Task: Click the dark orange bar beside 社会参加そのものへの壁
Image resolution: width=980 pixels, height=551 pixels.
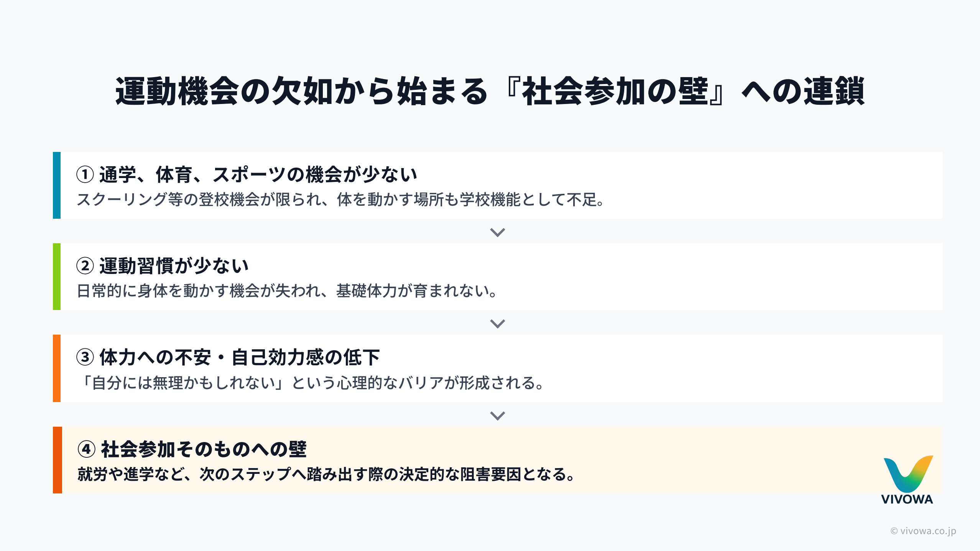Action: tap(57, 460)
